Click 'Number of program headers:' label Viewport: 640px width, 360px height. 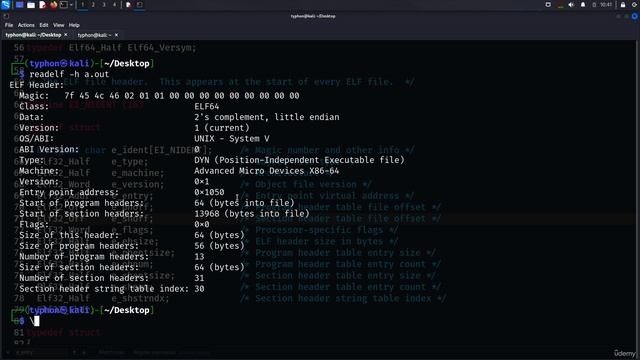pyautogui.click(x=84, y=257)
